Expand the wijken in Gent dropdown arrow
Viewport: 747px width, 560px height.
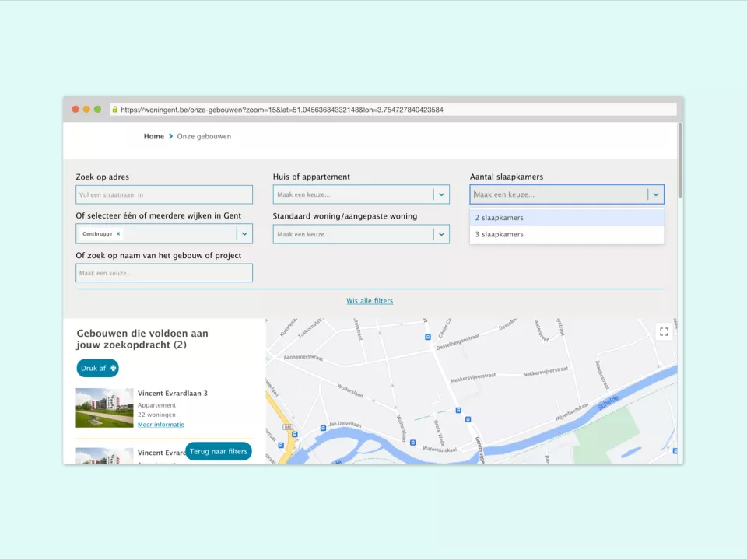tap(244, 234)
